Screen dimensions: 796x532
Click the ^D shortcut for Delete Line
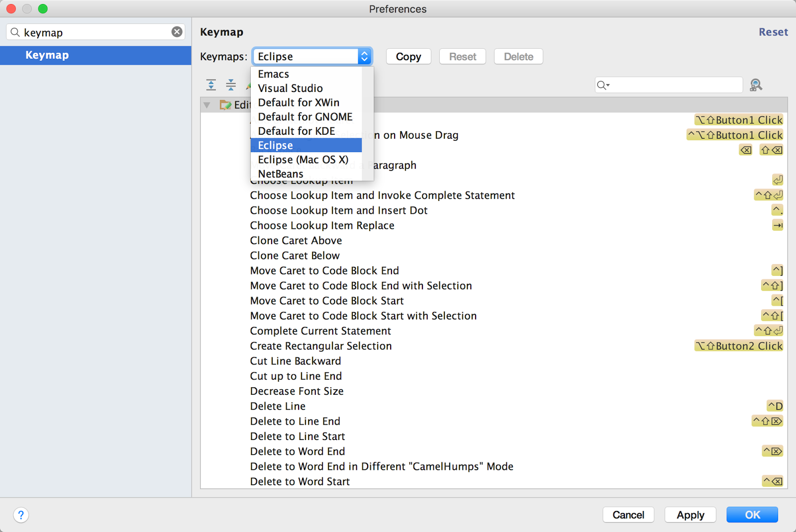click(775, 406)
